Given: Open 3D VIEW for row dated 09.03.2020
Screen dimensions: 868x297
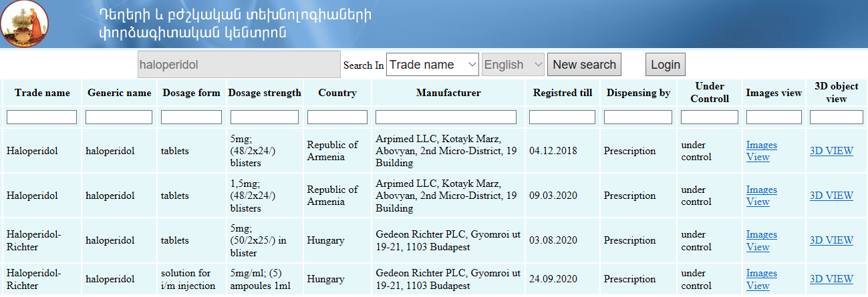Looking at the screenshot, I should (831, 196).
